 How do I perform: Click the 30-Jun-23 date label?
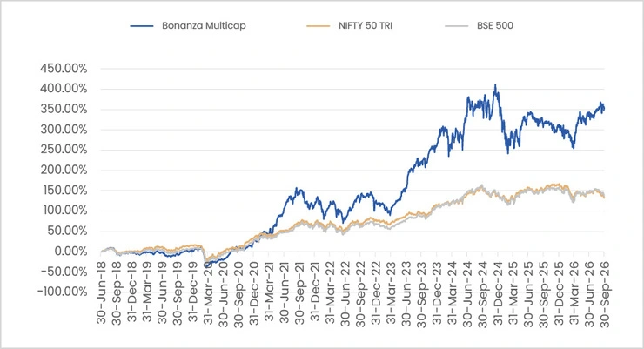(x=406, y=292)
